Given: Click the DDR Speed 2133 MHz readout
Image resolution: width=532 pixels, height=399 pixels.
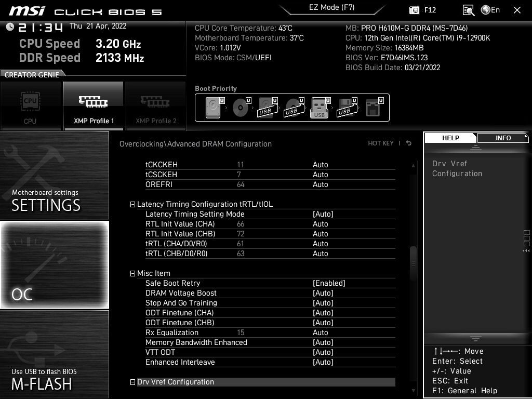Looking at the screenshot, I should (x=82, y=58).
